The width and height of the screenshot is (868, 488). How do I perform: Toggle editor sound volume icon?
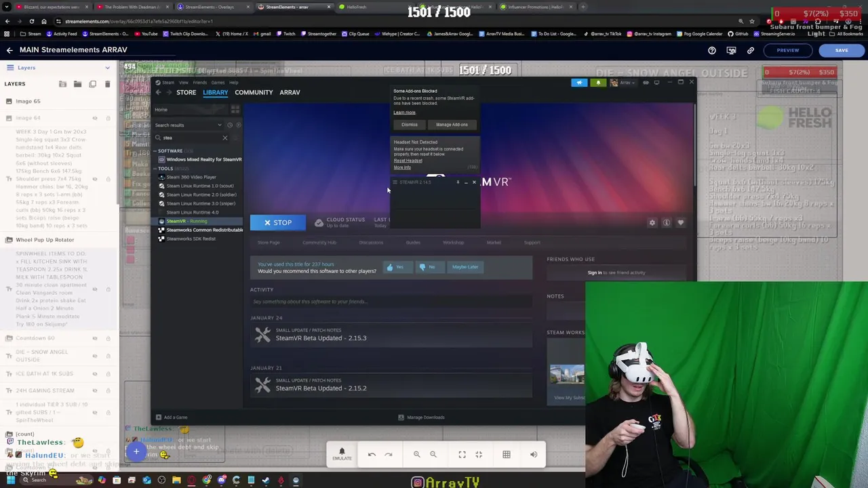coord(534,455)
